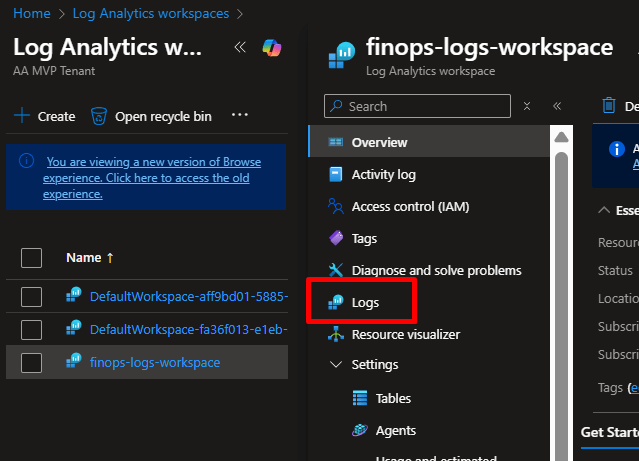
Task: Click the Activity log icon
Action: (336, 174)
